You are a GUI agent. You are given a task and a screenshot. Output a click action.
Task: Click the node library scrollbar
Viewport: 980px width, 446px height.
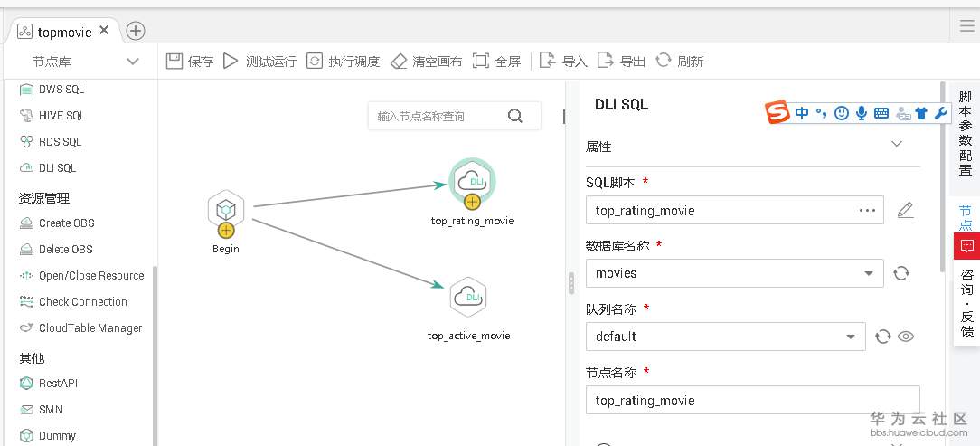[155, 356]
